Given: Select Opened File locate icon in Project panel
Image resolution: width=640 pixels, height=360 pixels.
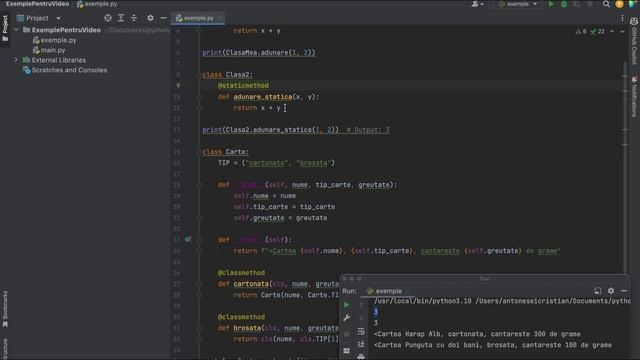Looking at the screenshot, I should tap(108, 18).
